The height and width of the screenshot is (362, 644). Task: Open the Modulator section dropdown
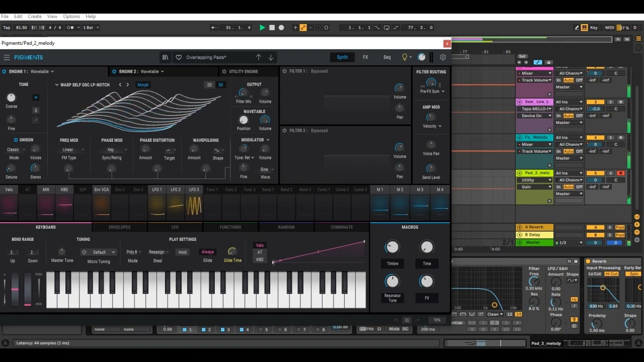click(255, 140)
